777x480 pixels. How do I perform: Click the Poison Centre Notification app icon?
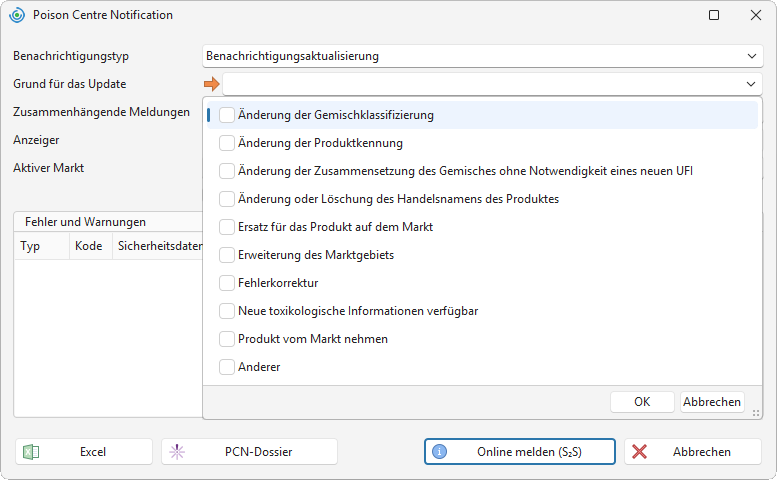coord(17,15)
